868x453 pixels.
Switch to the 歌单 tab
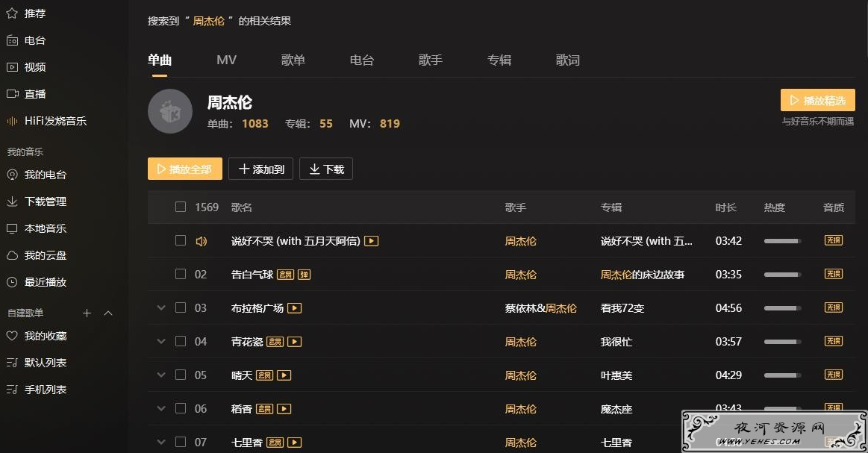(x=293, y=60)
